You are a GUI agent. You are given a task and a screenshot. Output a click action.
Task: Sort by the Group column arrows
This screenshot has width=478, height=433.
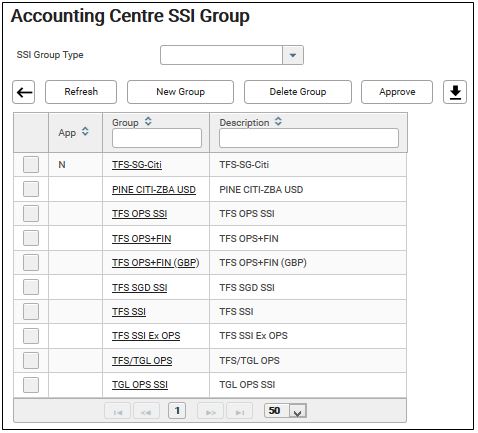[148, 121]
